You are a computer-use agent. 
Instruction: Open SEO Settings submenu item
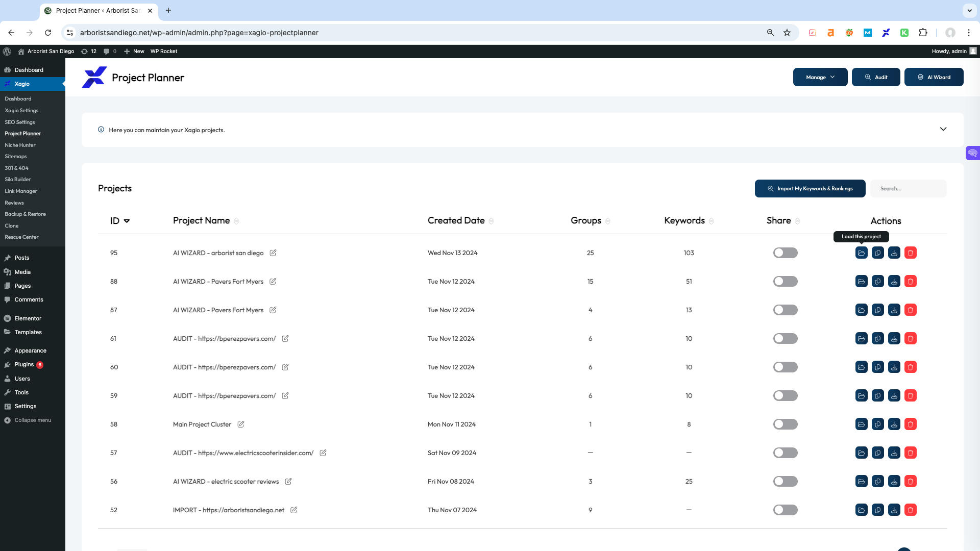pos(20,122)
